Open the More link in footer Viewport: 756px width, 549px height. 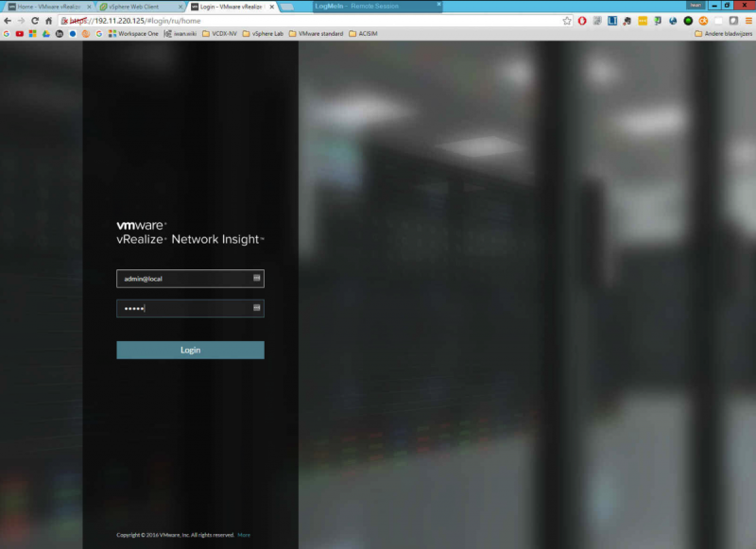(x=244, y=535)
